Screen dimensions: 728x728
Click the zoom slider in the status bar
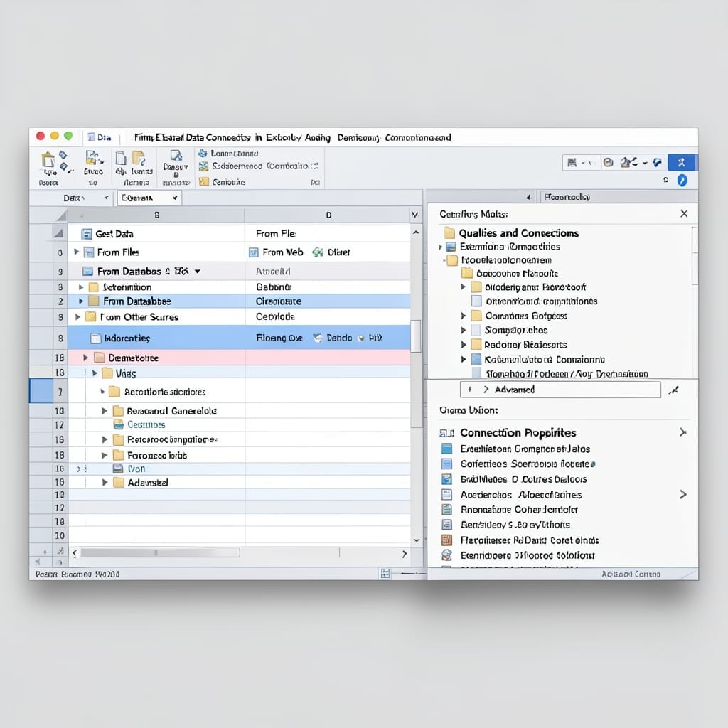[409, 574]
